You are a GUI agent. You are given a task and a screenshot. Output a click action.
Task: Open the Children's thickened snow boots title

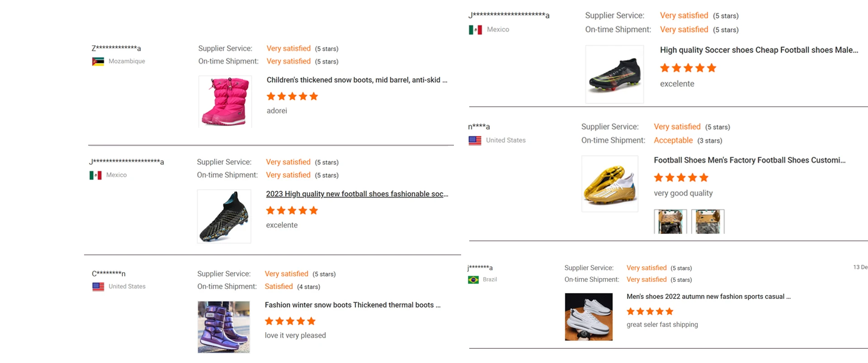click(357, 80)
